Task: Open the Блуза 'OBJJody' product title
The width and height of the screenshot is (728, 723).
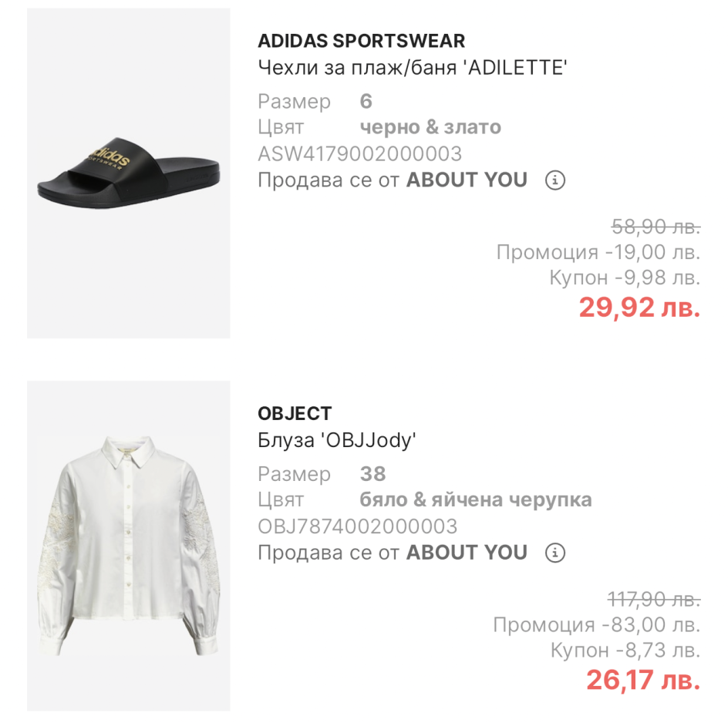Action: 337,440
